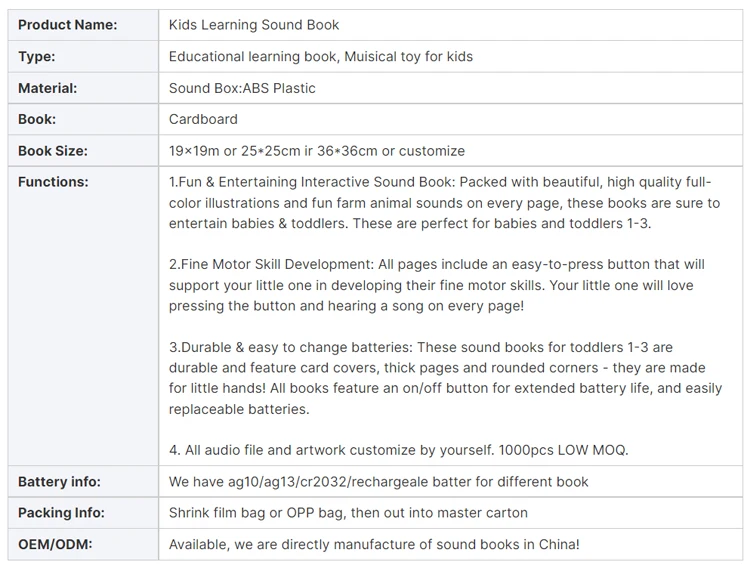Click the Battery info label
The height and width of the screenshot is (567, 750).
pyautogui.click(x=59, y=482)
